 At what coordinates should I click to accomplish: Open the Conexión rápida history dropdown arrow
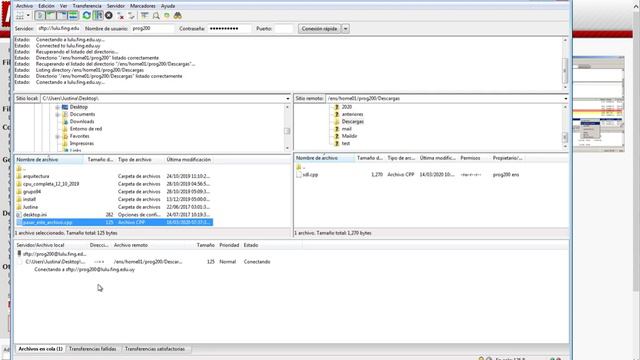(345, 29)
